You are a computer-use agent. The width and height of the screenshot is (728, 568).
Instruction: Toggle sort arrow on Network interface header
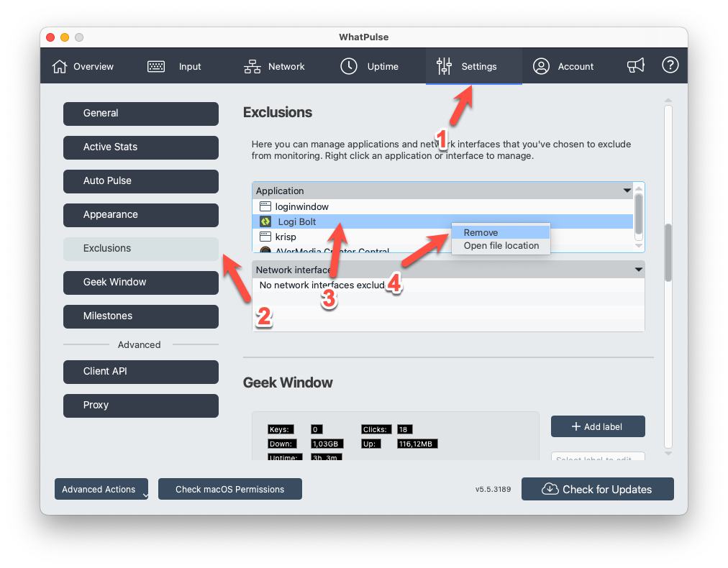pyautogui.click(x=639, y=270)
